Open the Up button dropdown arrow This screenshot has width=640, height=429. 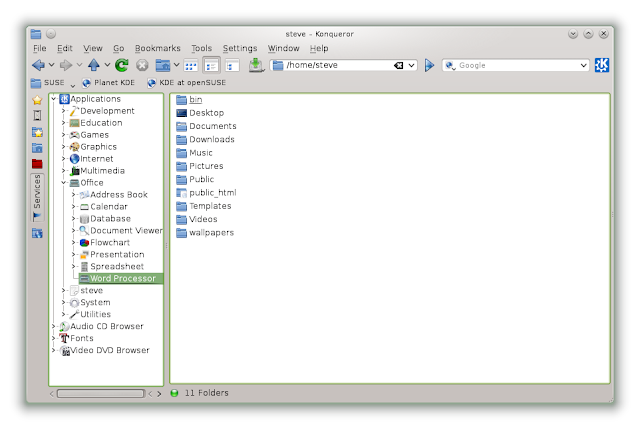click(x=107, y=65)
